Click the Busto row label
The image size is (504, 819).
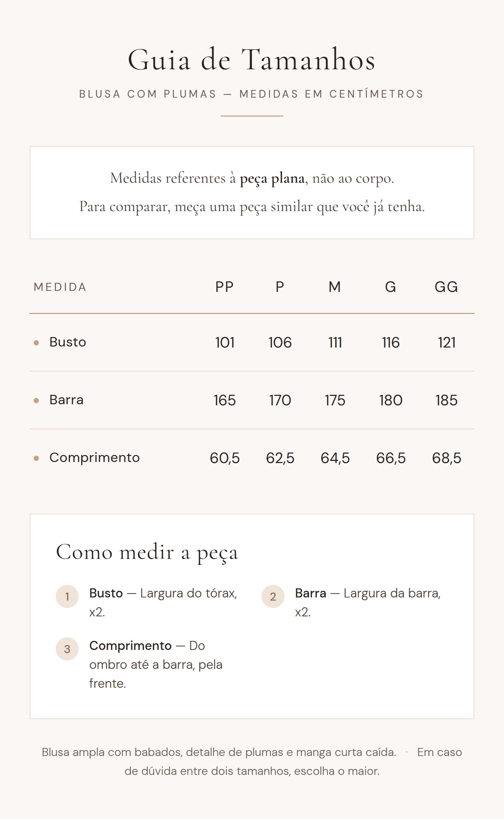68,342
